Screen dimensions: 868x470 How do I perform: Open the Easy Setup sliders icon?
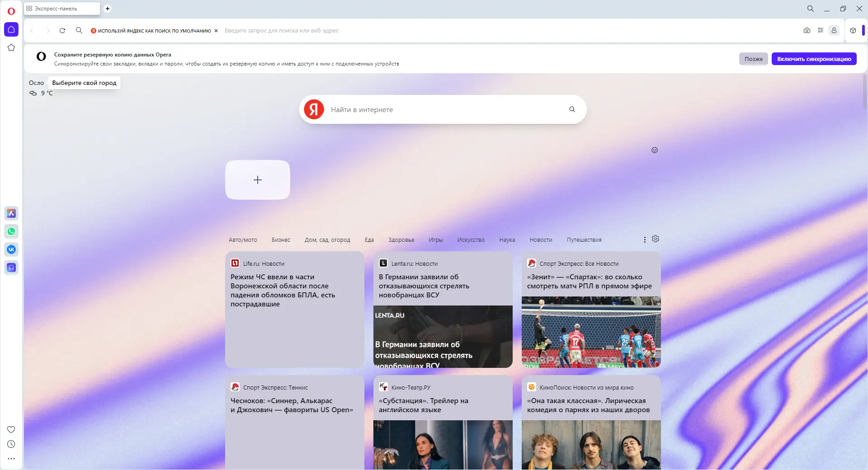tap(821, 30)
